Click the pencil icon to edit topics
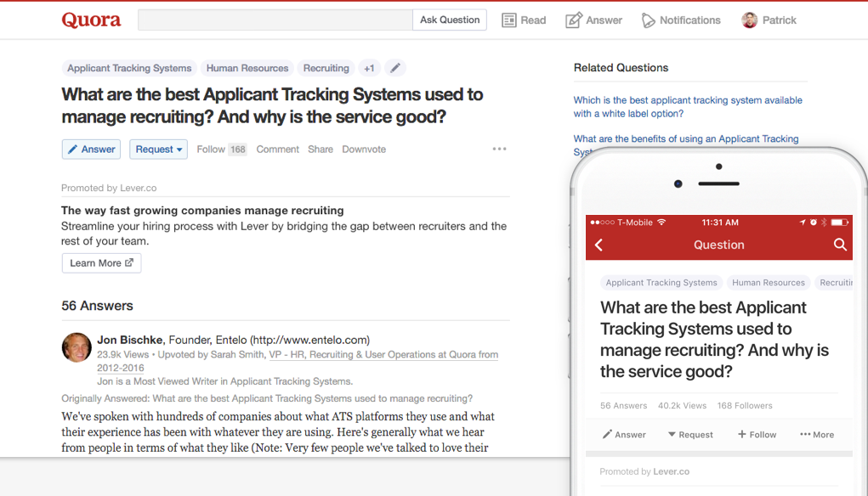 394,68
